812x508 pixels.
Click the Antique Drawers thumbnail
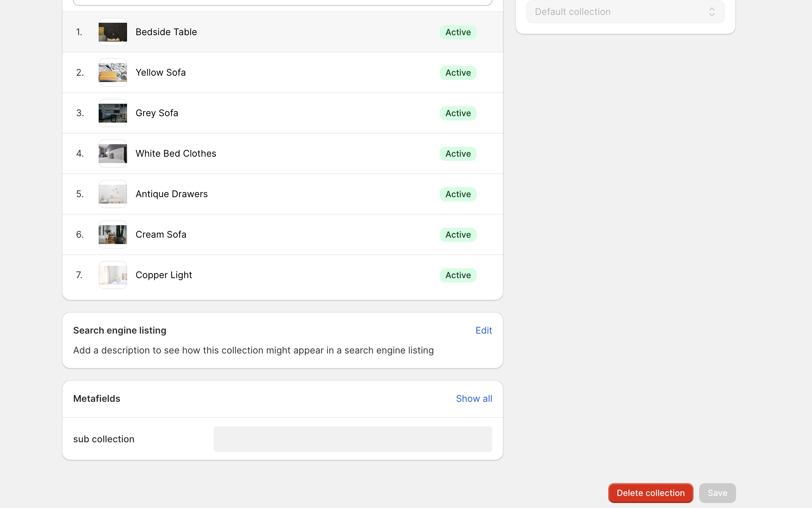click(113, 194)
